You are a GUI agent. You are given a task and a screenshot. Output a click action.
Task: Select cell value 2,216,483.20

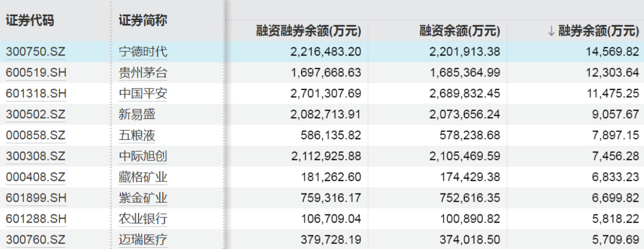[x=326, y=52]
